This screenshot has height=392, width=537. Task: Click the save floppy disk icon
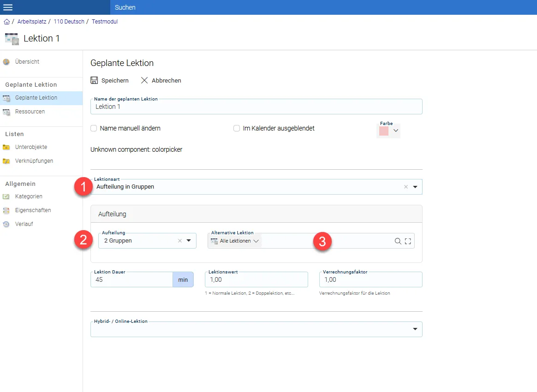[94, 80]
